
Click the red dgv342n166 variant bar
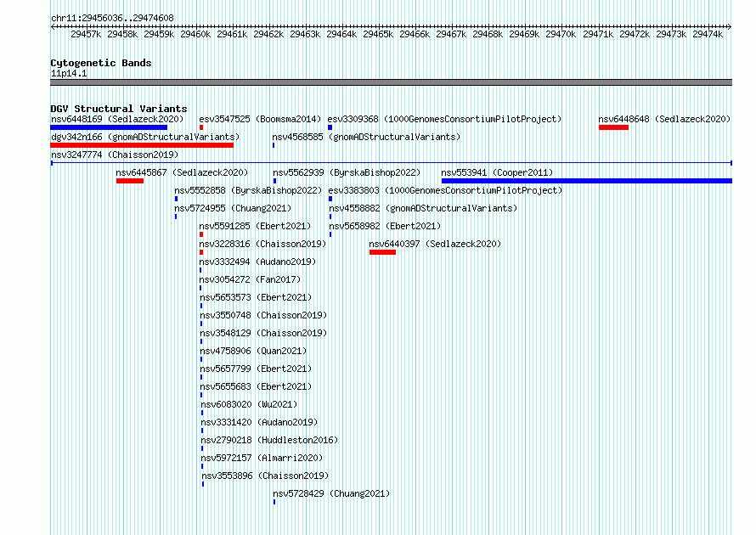[142, 145]
